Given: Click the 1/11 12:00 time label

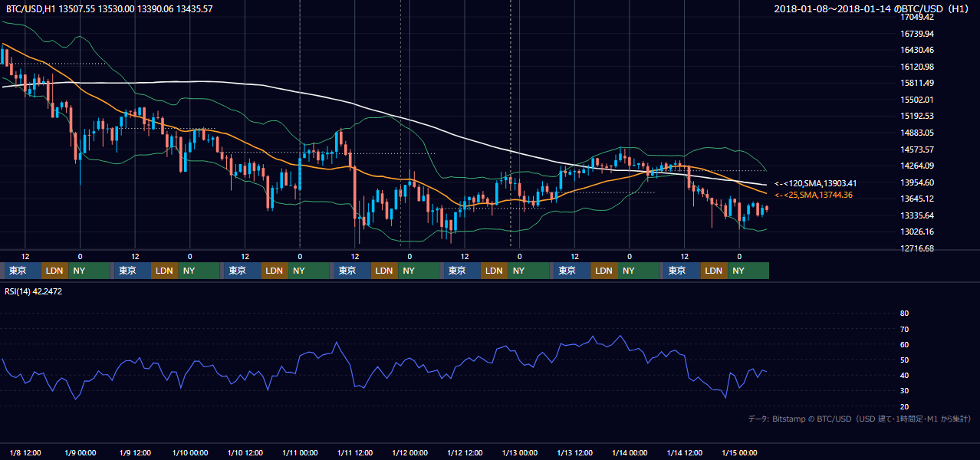Looking at the screenshot, I should [355, 452].
